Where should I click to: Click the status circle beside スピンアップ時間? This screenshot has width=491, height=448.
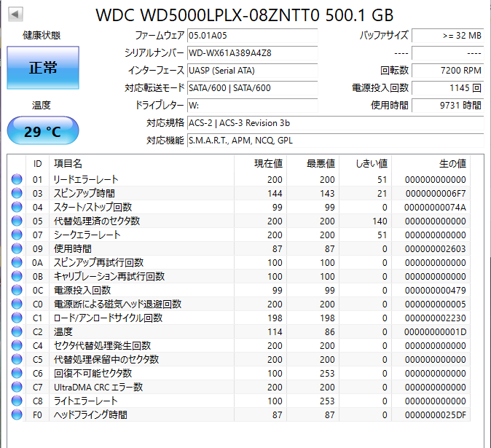pos(17,193)
